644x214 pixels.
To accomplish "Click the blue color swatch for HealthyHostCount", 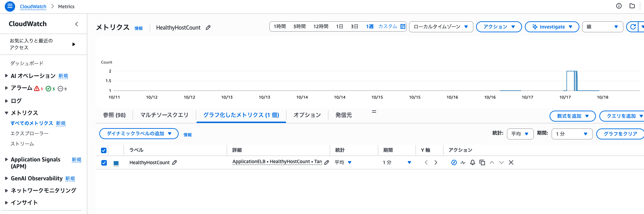I will (116, 163).
